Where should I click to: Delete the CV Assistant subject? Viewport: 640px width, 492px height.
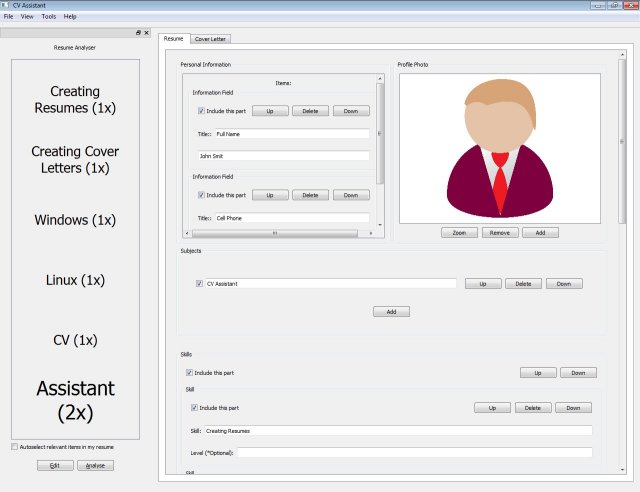pyautogui.click(x=523, y=283)
